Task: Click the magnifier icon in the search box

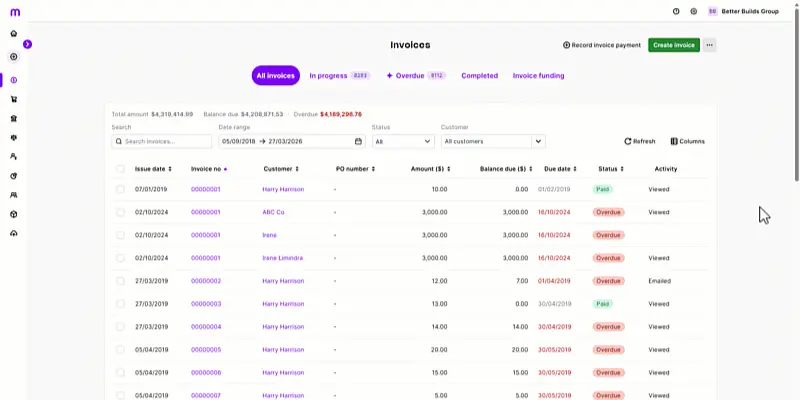Action: point(119,141)
